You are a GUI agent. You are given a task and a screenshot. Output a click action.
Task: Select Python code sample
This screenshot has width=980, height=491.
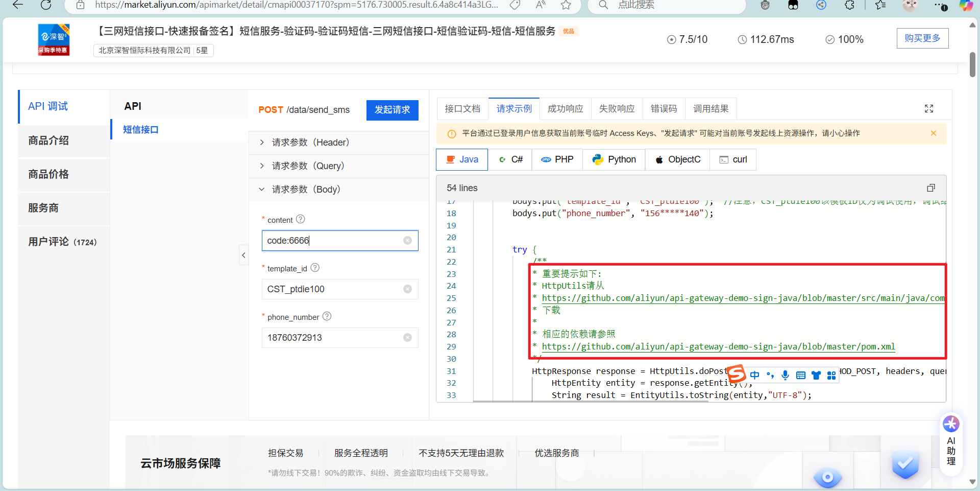tap(614, 159)
